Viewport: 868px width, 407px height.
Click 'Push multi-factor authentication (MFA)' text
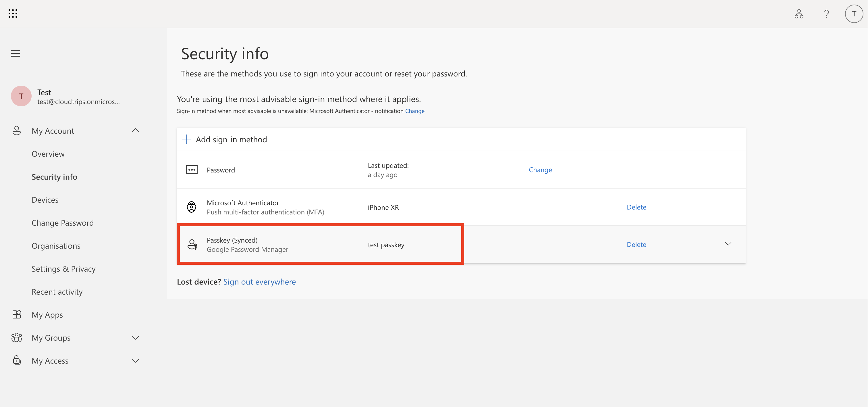point(265,212)
